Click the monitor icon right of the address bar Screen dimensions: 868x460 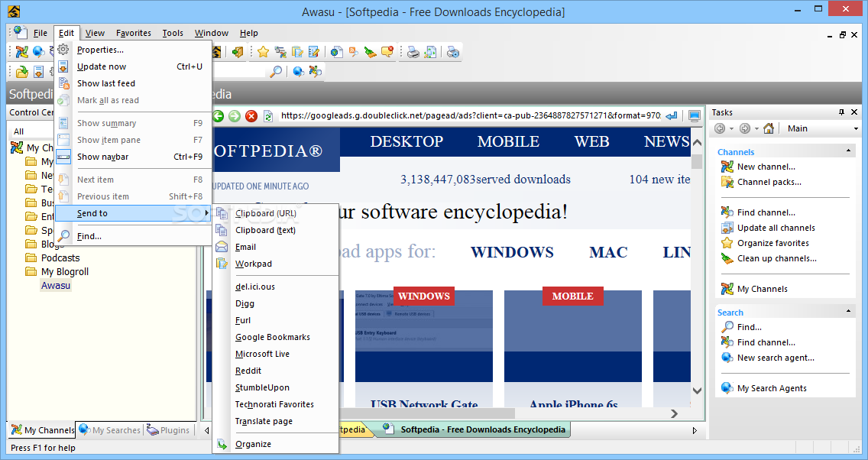pos(695,115)
